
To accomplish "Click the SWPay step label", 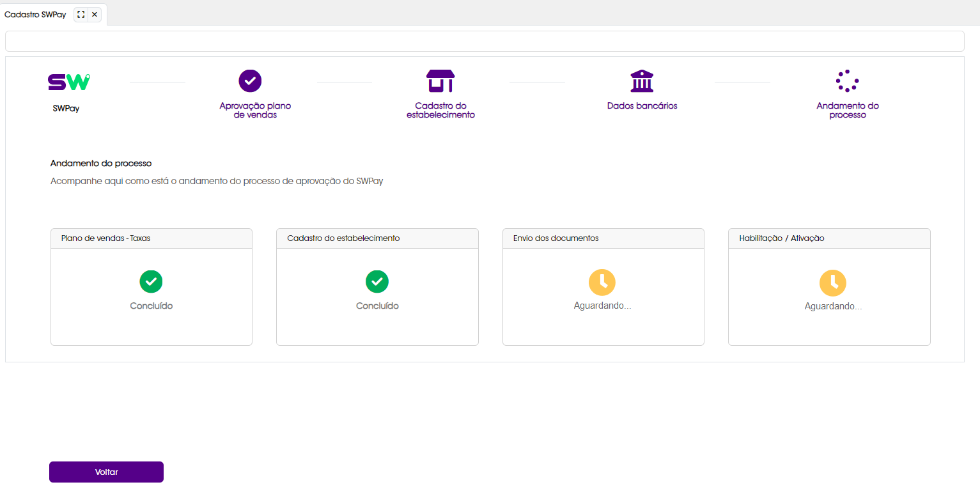I will click(66, 108).
